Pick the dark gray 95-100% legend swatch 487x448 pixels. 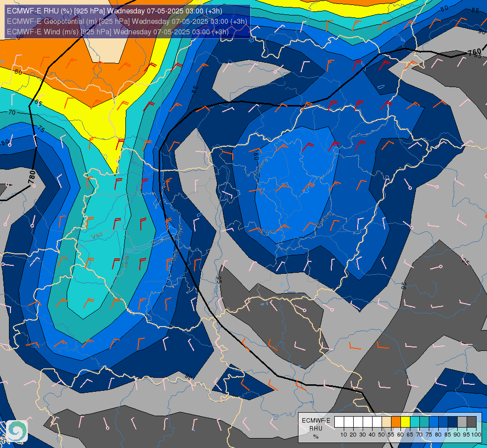tap(472, 422)
